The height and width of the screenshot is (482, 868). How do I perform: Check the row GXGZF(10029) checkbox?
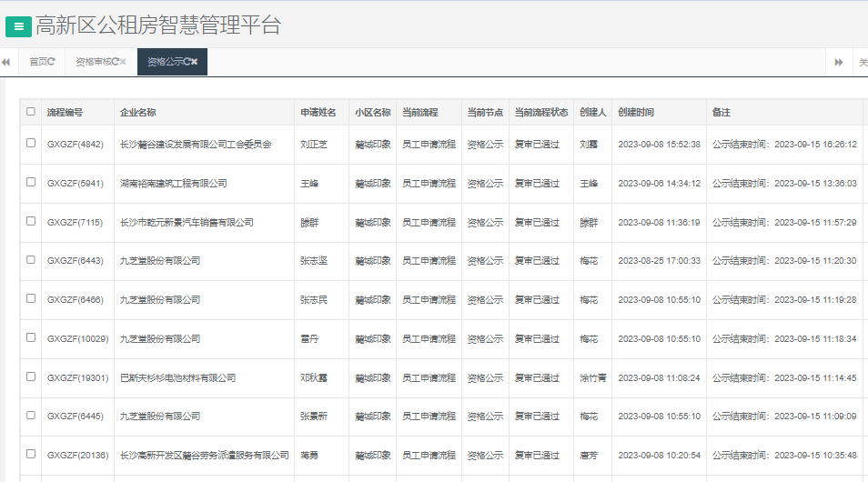(31, 337)
